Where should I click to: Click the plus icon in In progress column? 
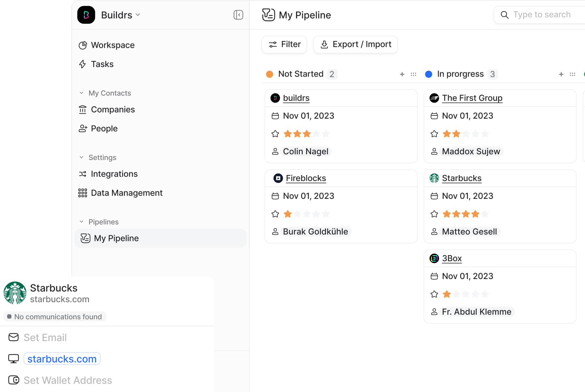tap(561, 74)
